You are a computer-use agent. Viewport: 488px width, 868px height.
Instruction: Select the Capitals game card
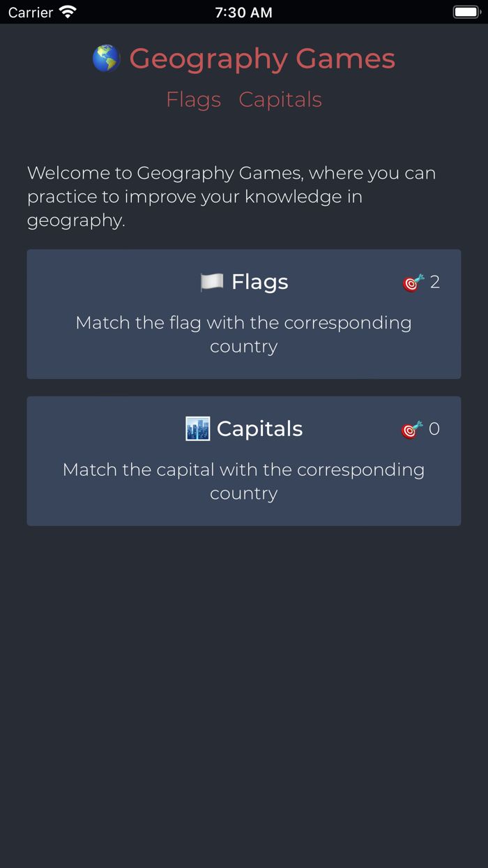click(244, 461)
